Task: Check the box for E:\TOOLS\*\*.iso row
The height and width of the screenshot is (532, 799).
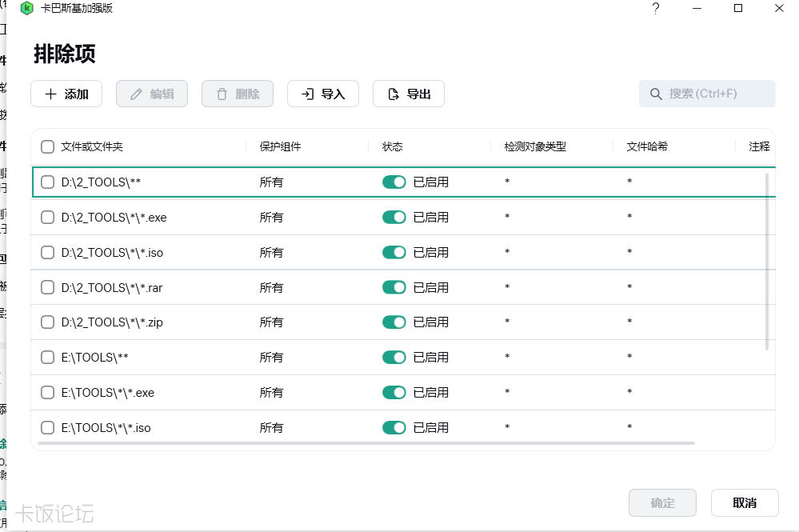Action: click(x=47, y=427)
